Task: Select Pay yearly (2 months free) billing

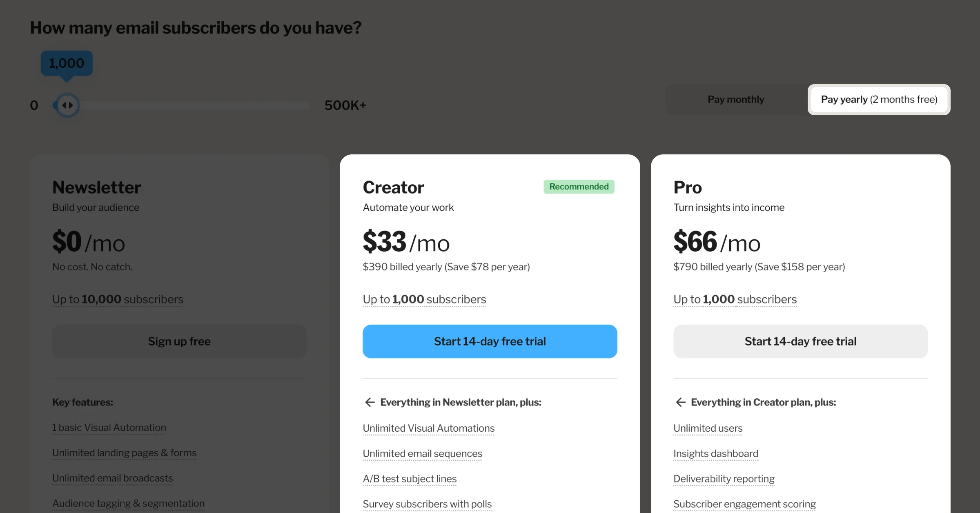Action: point(879,99)
